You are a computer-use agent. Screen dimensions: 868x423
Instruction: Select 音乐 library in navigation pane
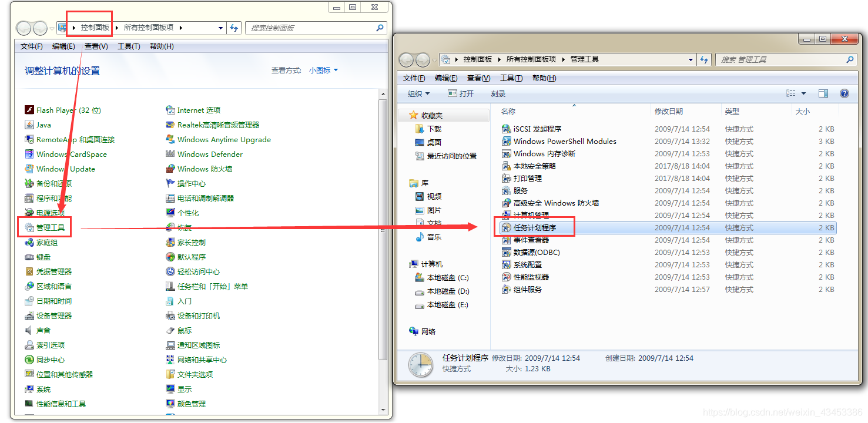(434, 237)
